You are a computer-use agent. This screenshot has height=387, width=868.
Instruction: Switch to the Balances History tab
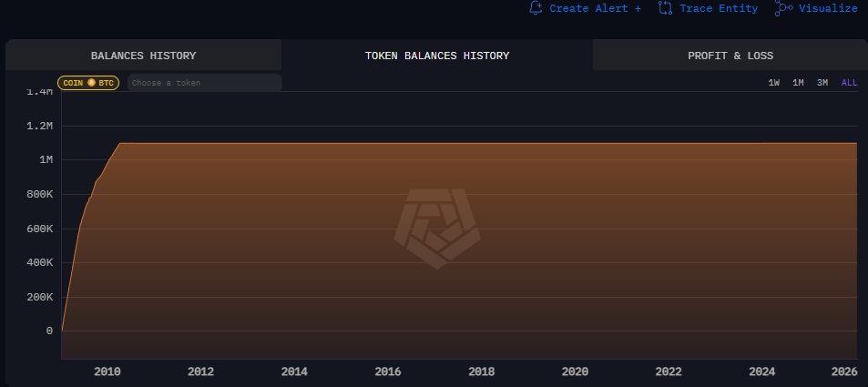point(143,56)
